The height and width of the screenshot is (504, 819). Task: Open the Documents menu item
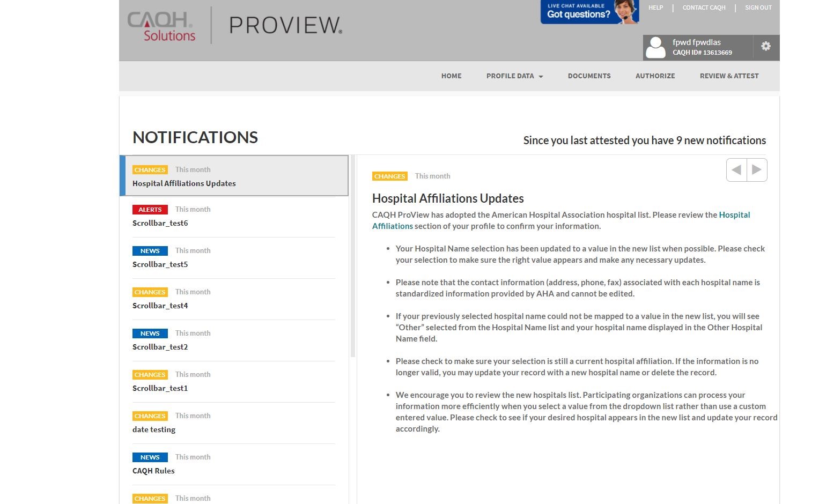click(x=589, y=76)
